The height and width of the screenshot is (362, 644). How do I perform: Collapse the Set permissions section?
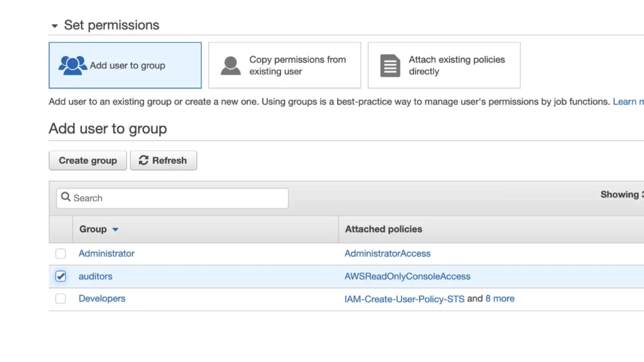54,26
